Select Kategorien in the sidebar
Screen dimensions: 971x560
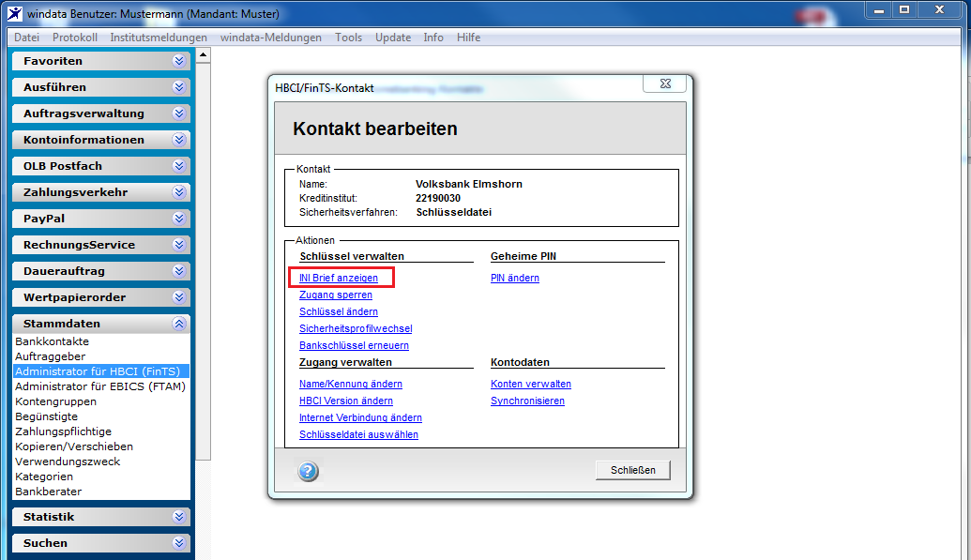44,477
